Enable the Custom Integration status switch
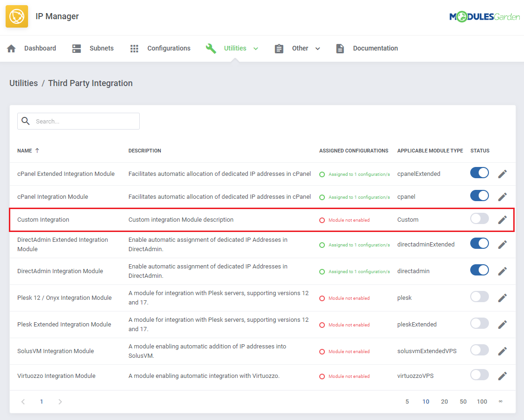 479,218
